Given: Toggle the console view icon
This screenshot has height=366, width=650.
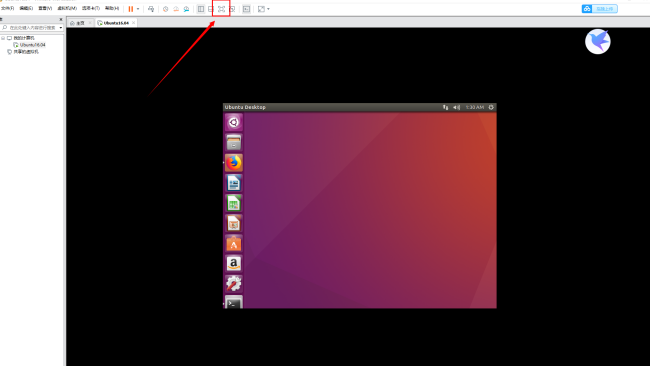Looking at the screenshot, I should coord(246,9).
